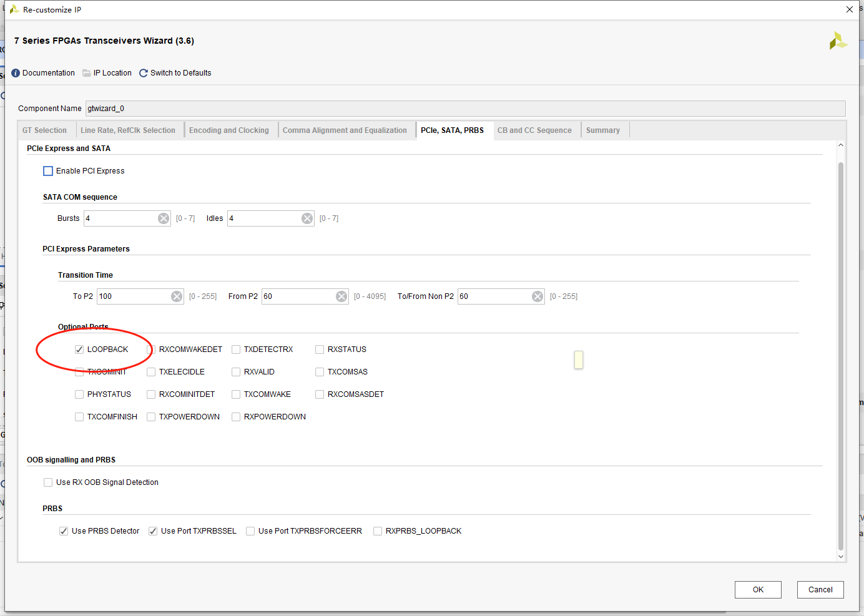
Task: Clear the From P2 value using its X icon
Action: tap(341, 296)
